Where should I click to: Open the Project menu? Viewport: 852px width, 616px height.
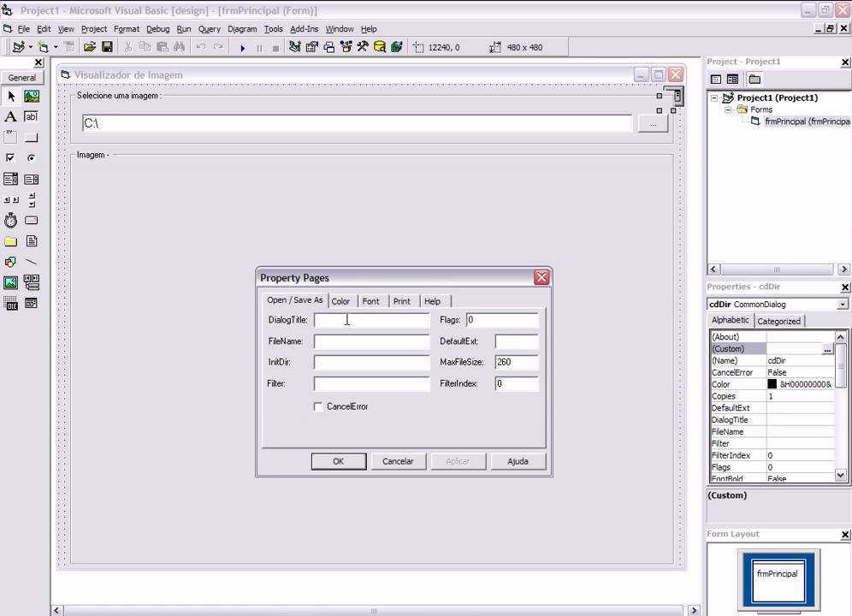(x=94, y=29)
